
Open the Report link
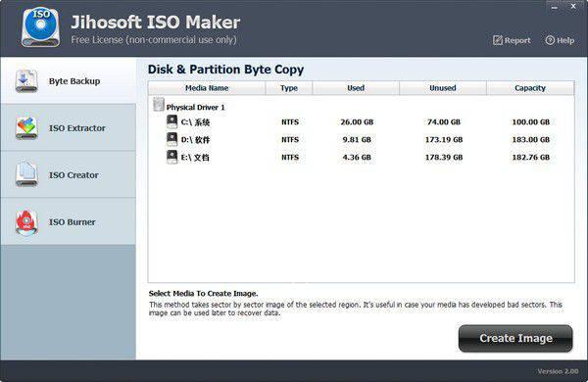(512, 40)
